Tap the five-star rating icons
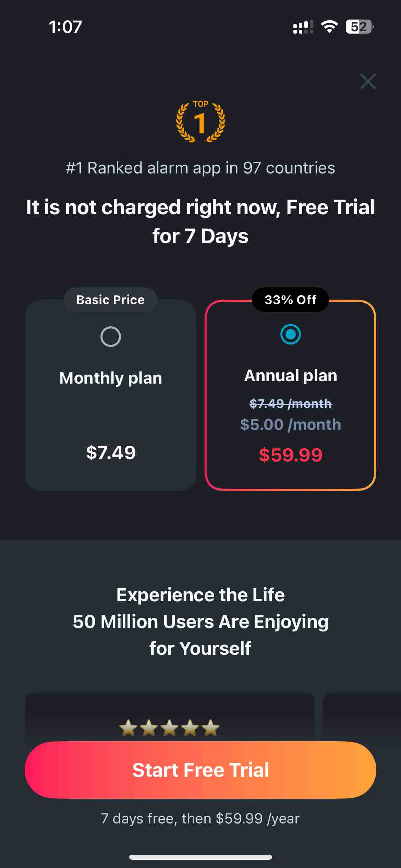The width and height of the screenshot is (401, 868). coord(169,727)
